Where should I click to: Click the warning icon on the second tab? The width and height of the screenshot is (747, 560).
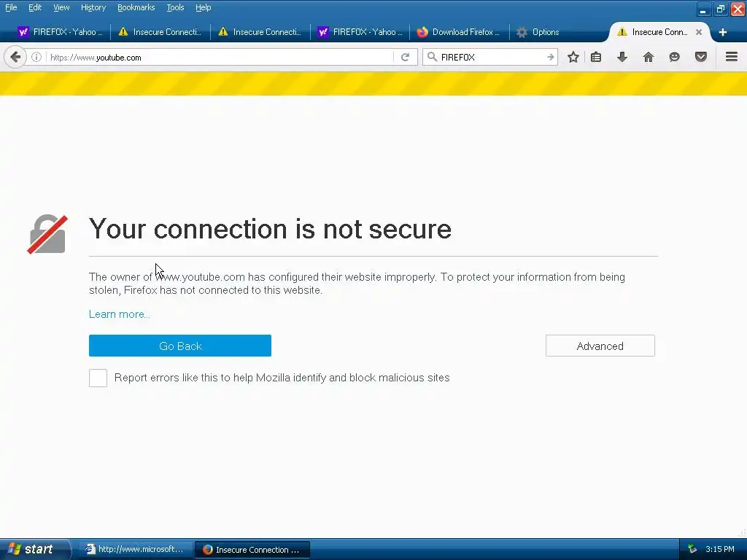[123, 32]
